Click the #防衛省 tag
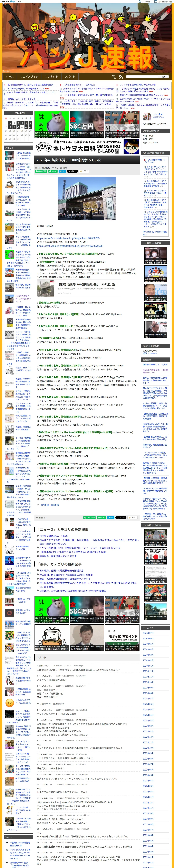Viewport: 174px width, 868px height. point(45,505)
